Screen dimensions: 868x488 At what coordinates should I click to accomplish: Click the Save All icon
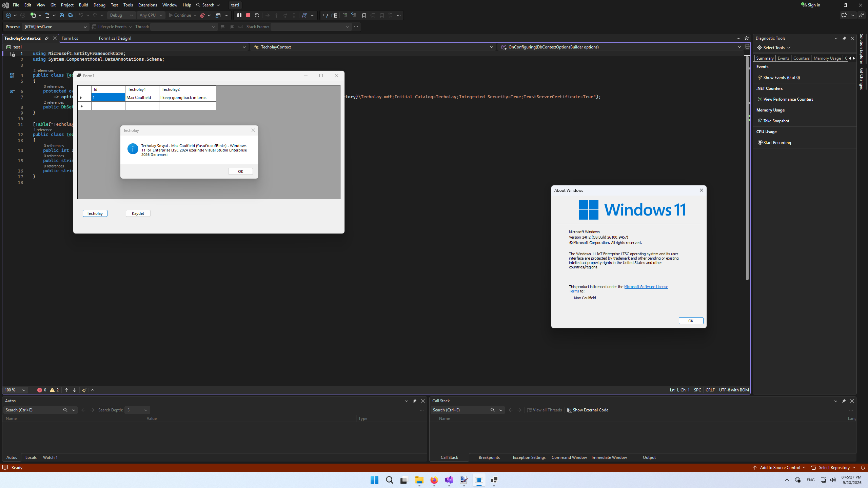tap(71, 15)
